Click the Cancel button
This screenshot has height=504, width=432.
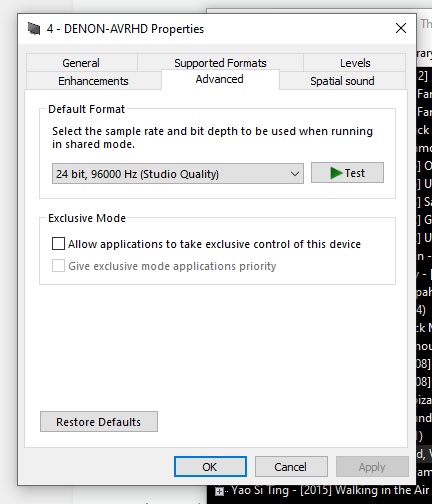tap(291, 467)
